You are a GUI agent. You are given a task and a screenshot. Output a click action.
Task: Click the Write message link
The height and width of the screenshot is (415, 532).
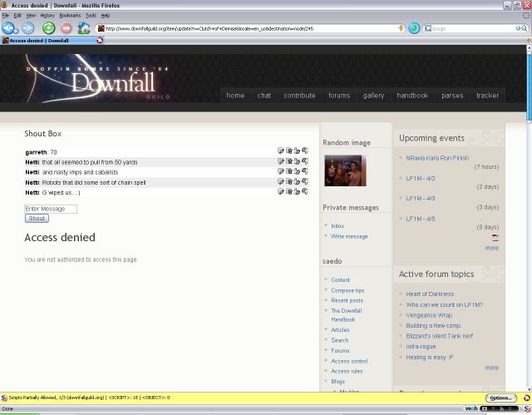349,236
